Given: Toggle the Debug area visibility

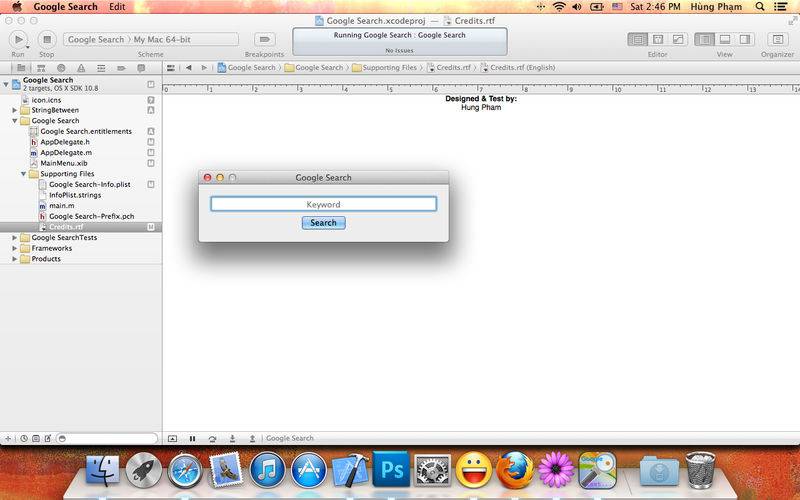Looking at the screenshot, I should pyautogui.click(x=724, y=39).
